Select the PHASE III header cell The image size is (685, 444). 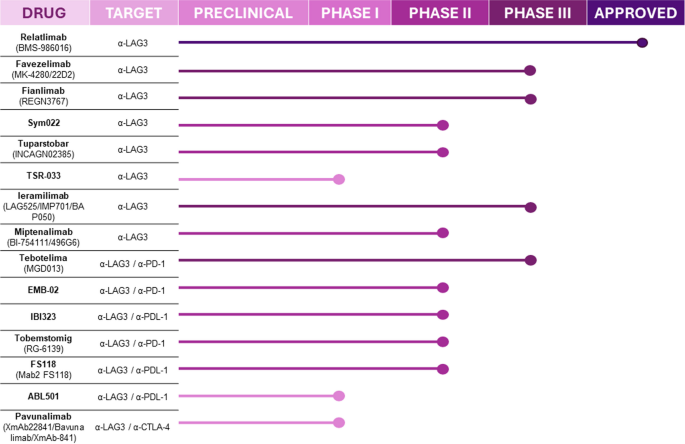click(x=538, y=13)
